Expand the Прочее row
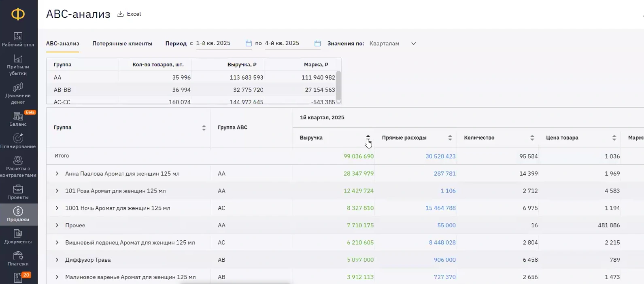The width and height of the screenshot is (644, 284). (x=57, y=225)
